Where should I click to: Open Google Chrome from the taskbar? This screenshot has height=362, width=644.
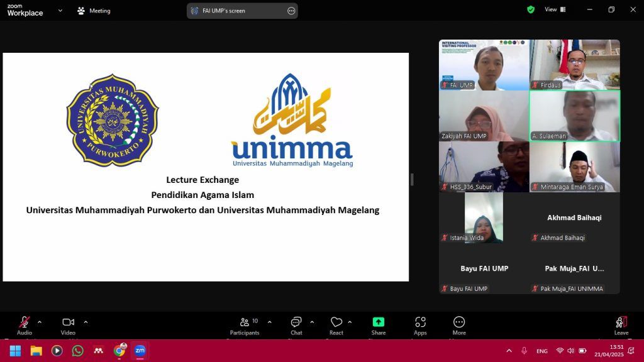[119, 351]
